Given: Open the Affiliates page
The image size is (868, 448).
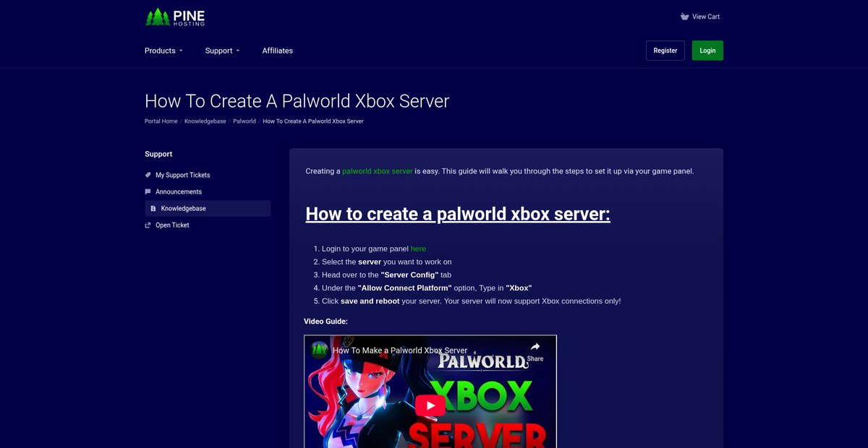Looking at the screenshot, I should coord(278,51).
